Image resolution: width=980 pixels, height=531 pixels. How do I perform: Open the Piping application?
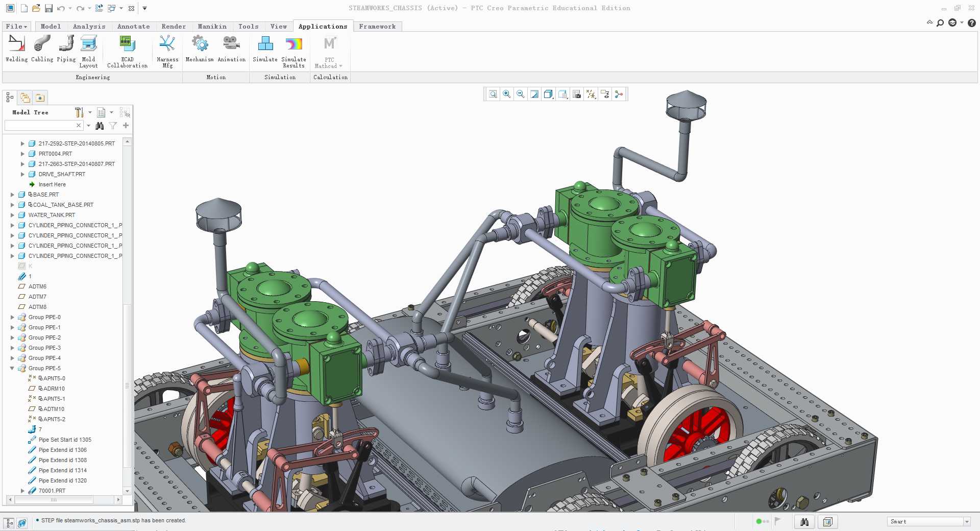point(66,49)
